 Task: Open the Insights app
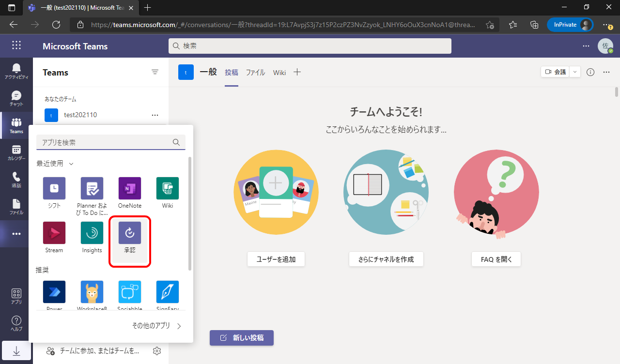92,237
